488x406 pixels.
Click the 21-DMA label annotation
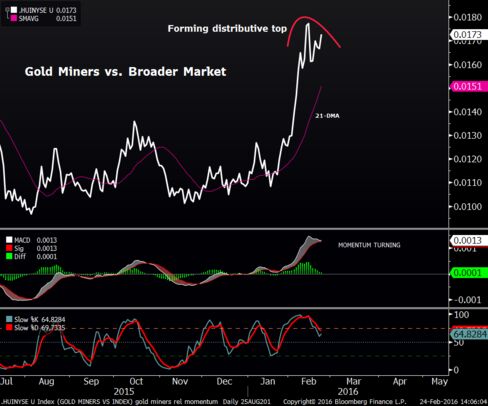(327, 116)
